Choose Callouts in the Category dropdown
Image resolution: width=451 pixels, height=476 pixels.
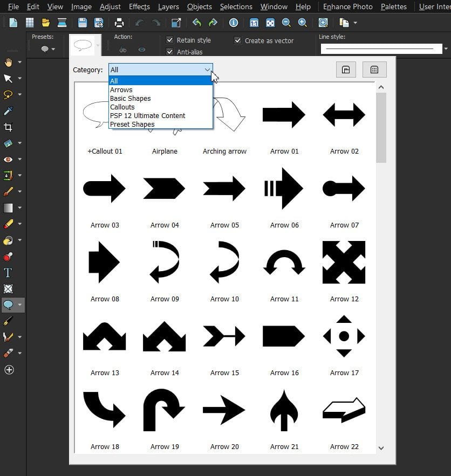(122, 107)
